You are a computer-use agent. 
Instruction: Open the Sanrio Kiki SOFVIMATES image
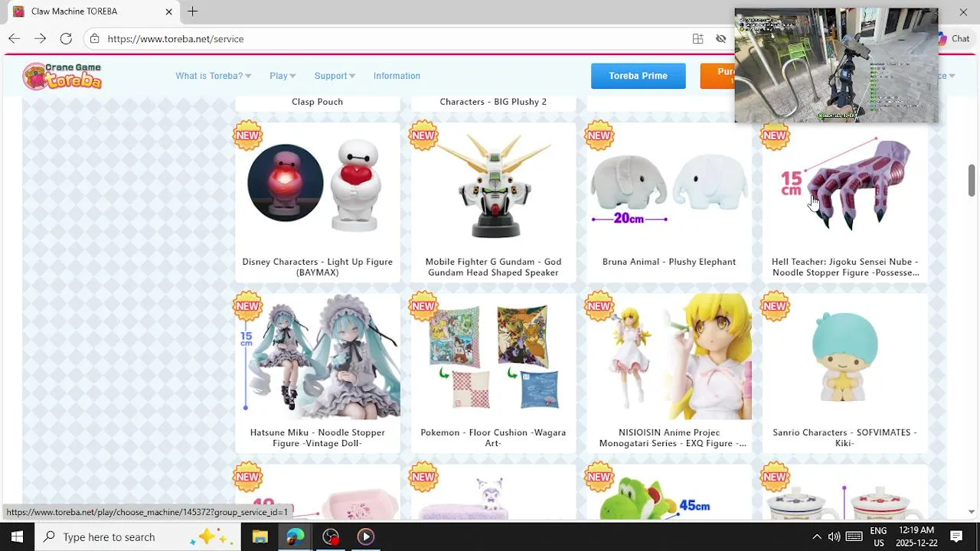tap(845, 357)
